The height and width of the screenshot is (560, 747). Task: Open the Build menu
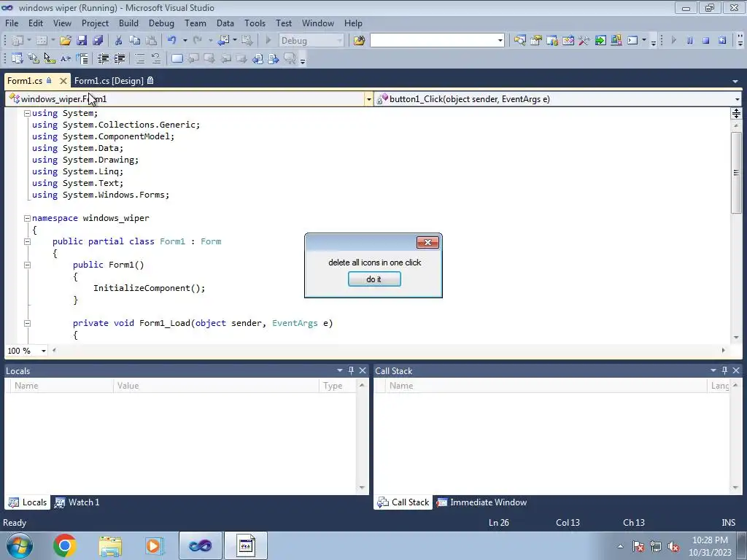point(128,23)
